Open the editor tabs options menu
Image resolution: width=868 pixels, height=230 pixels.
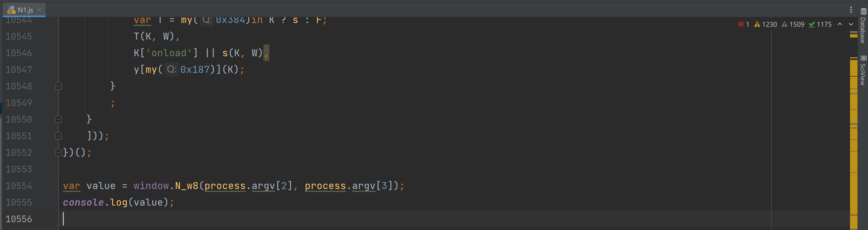851,10
